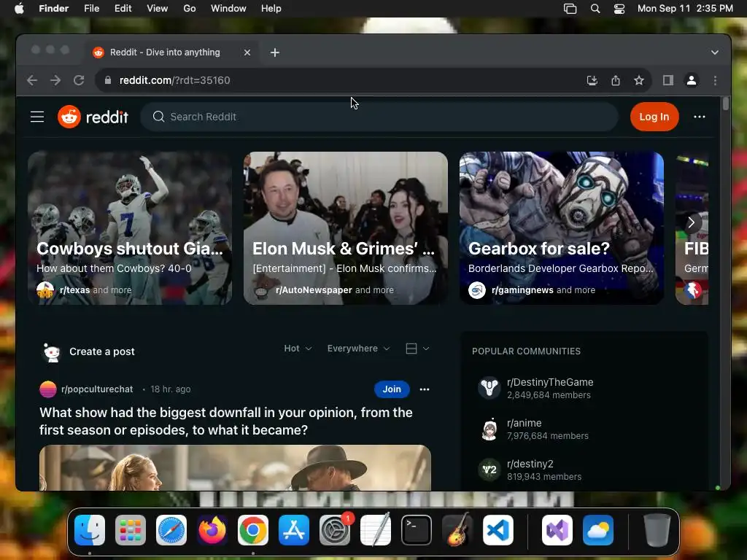Open the popculturechat post options menu
747x560 pixels.
[x=425, y=389]
